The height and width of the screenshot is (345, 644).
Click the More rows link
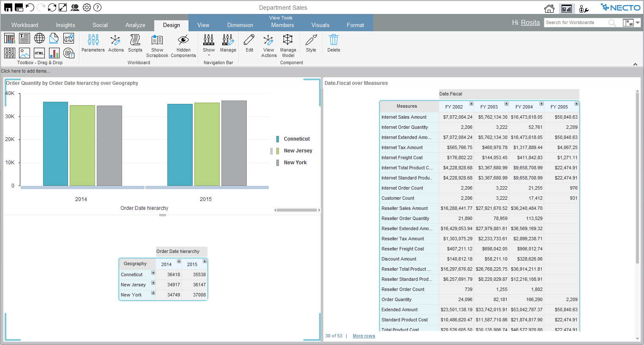[x=364, y=336]
